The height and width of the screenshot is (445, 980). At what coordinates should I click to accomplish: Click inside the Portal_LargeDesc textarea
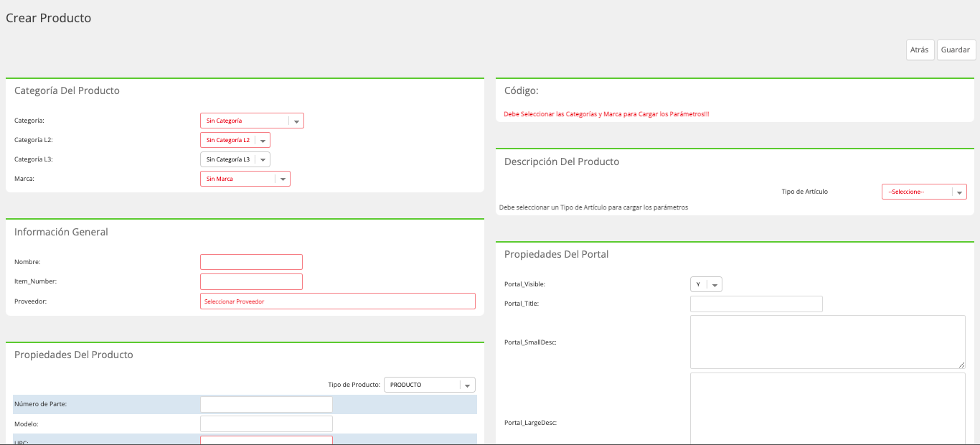tap(828, 409)
